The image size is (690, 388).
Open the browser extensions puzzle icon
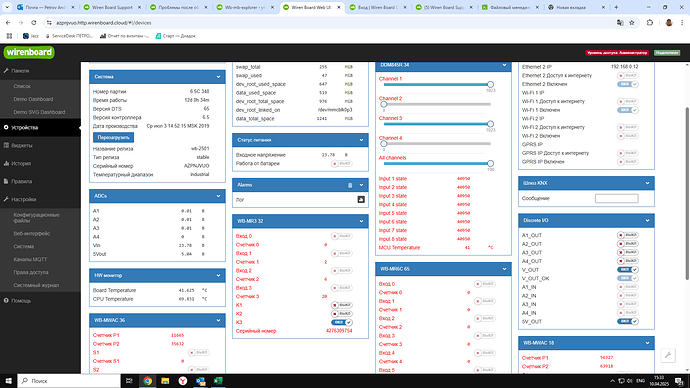[650, 23]
